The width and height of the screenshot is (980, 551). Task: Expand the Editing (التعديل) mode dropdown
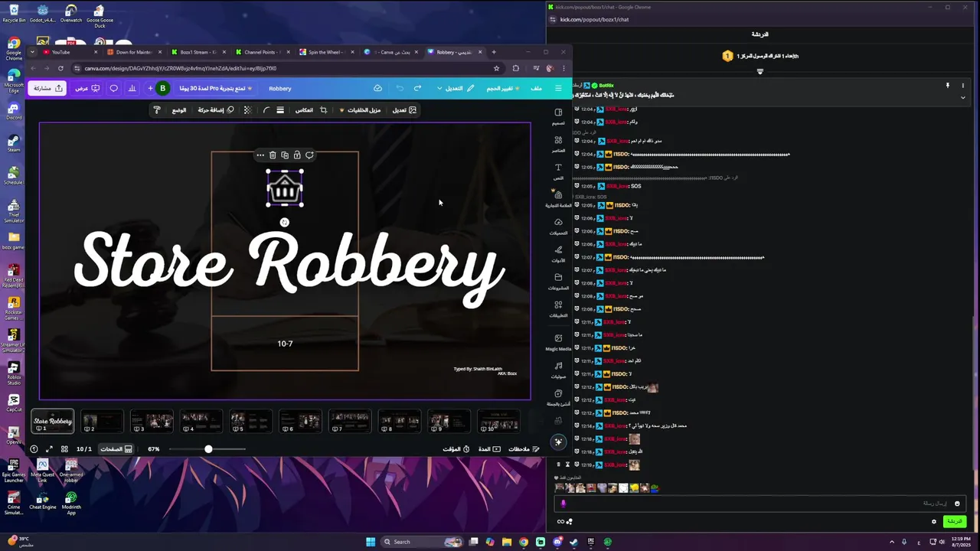[x=456, y=88]
